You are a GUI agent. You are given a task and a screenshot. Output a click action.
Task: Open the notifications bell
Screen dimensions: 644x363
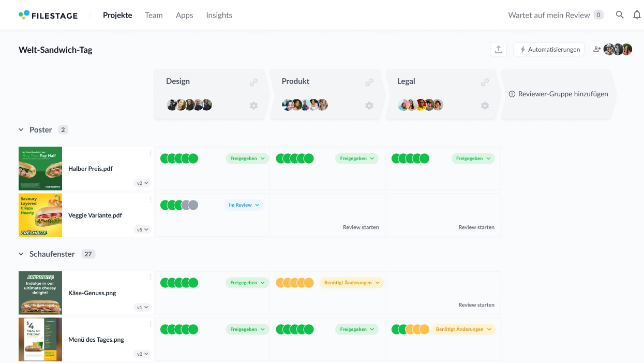[x=637, y=15]
